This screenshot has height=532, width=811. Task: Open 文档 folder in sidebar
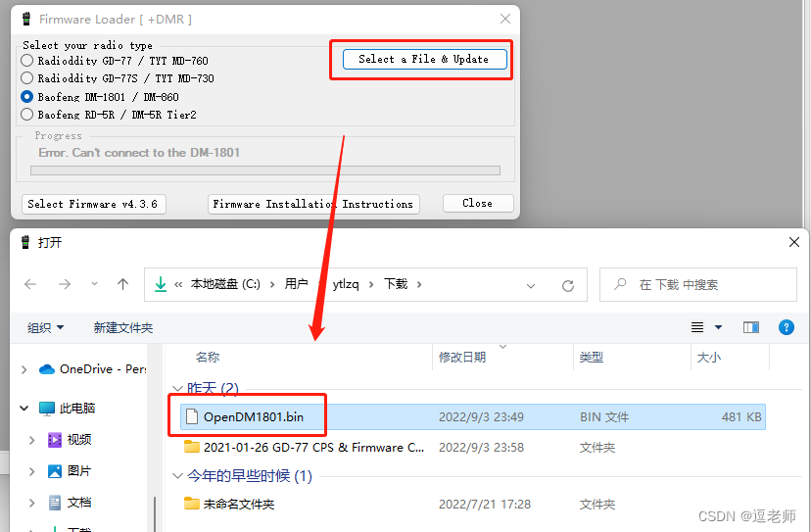pyautogui.click(x=70, y=503)
